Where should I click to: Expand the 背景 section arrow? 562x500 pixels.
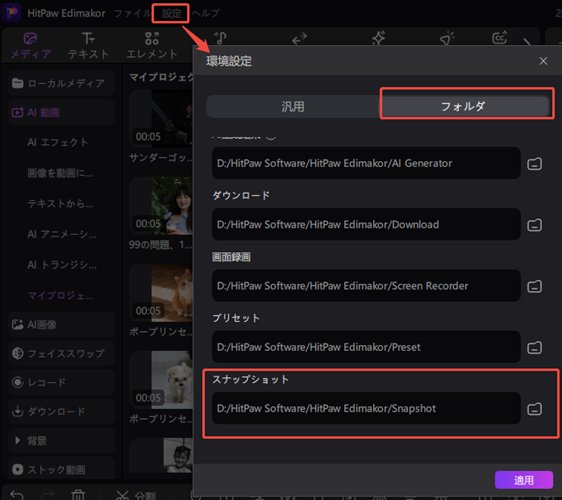(x=17, y=441)
